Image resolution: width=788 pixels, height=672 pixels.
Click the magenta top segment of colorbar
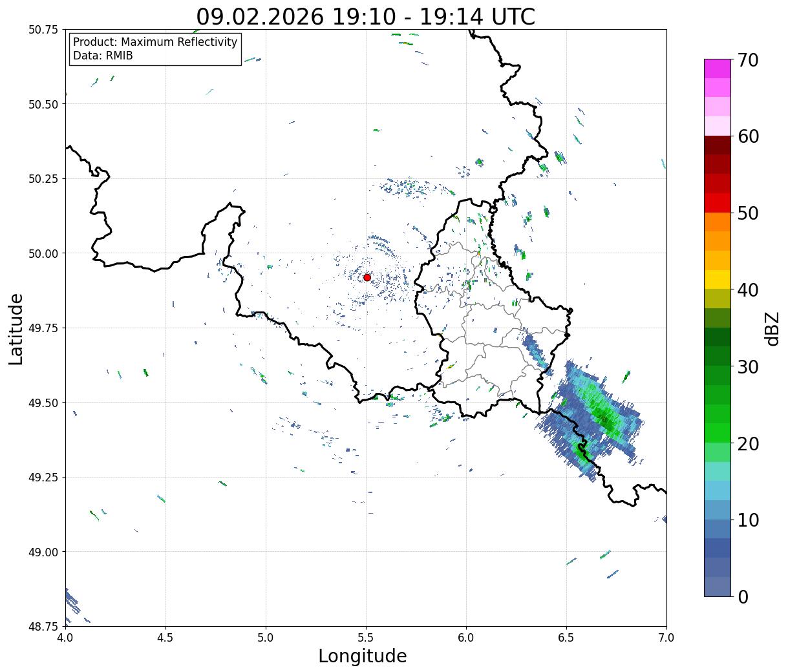tap(718, 69)
